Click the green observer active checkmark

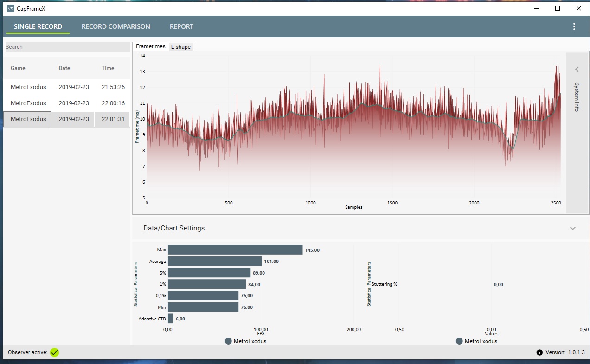(55, 352)
